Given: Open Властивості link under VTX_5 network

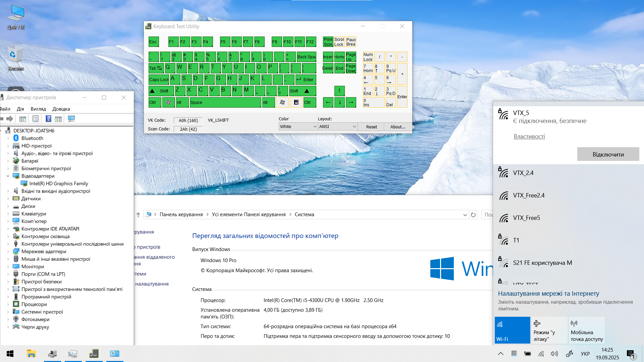Looking at the screenshot, I should (529, 136).
